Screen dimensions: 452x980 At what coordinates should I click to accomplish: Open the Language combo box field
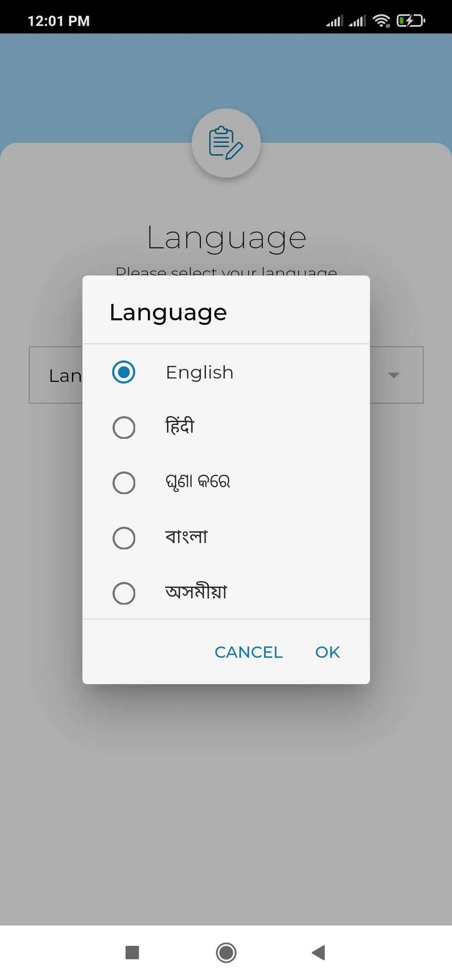(56, 375)
